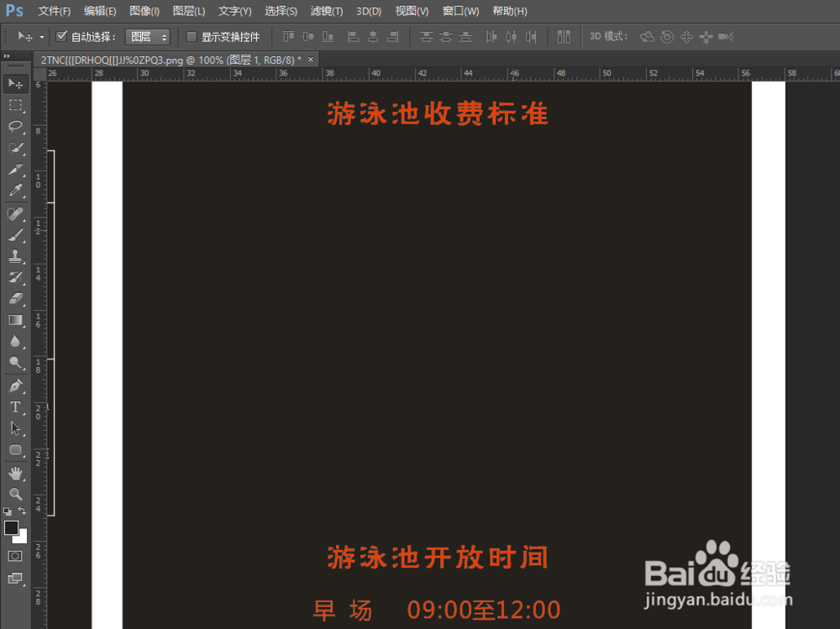Image resolution: width=840 pixels, height=629 pixels.
Task: Select the Spot Healing Brush tool
Action: click(15, 214)
